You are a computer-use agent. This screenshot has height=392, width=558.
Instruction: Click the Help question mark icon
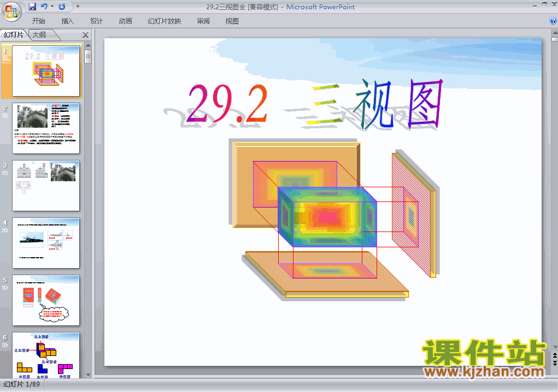pos(553,21)
